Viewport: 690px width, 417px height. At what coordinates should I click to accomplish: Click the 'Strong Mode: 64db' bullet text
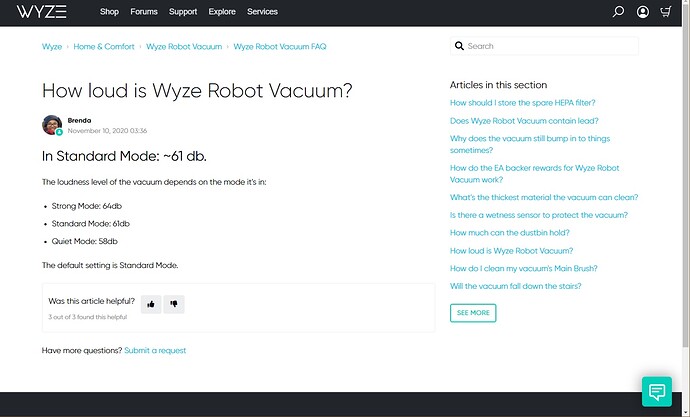(x=87, y=206)
